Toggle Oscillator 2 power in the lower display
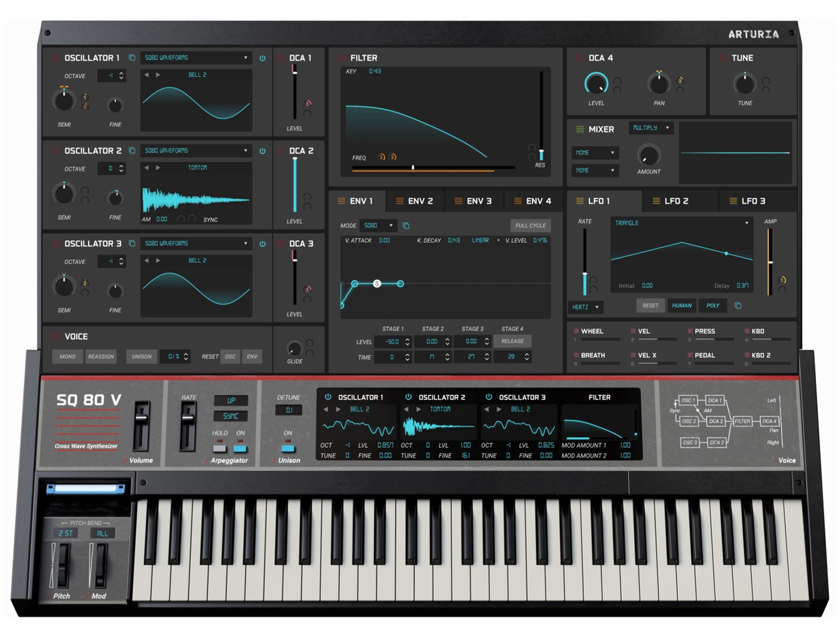The image size is (840, 638). (x=408, y=397)
